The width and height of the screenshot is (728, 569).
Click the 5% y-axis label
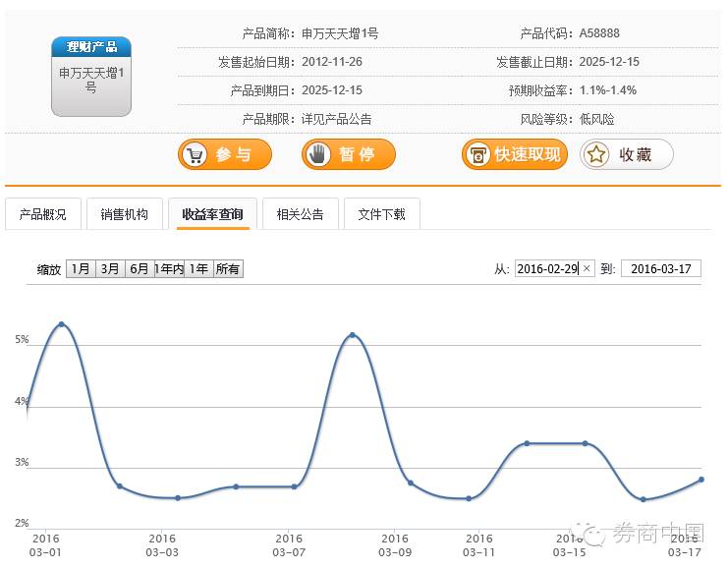tap(22, 340)
